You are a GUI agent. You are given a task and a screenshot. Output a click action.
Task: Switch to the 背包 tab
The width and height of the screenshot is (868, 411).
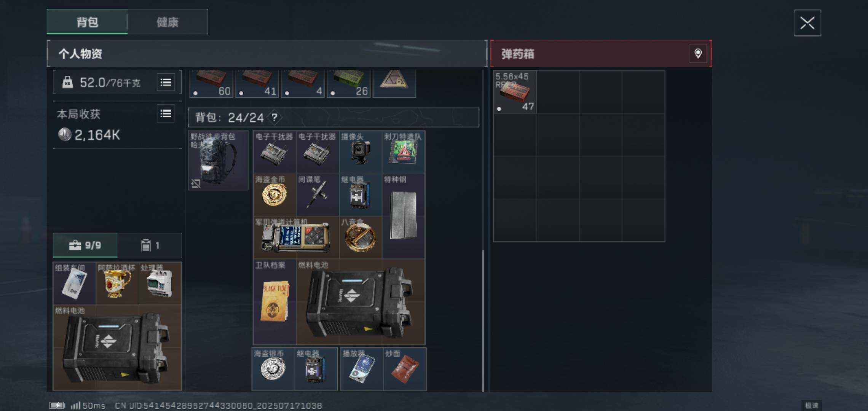tap(87, 22)
